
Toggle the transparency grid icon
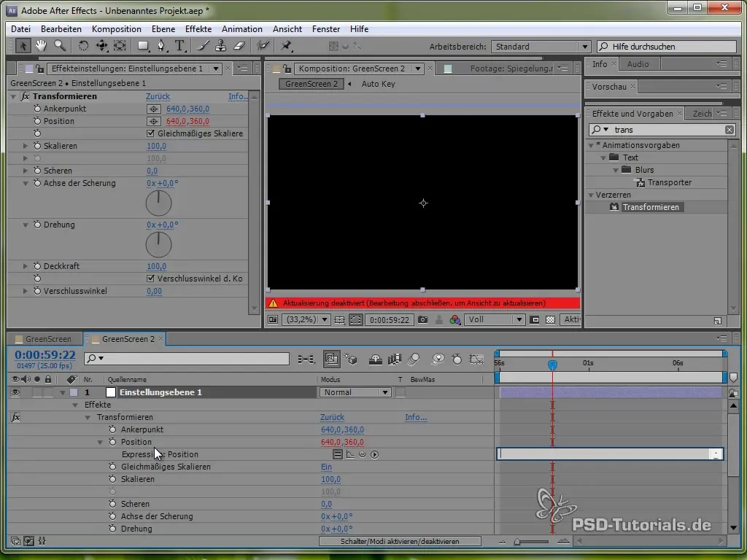[550, 319]
